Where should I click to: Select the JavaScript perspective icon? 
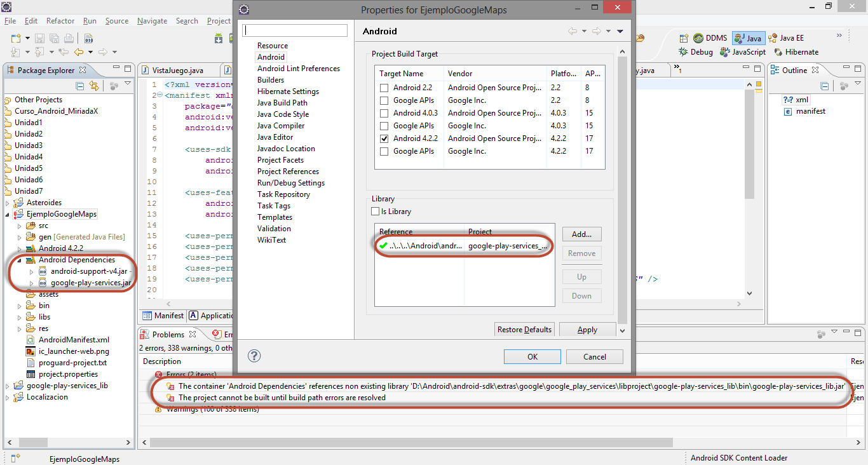tap(743, 52)
